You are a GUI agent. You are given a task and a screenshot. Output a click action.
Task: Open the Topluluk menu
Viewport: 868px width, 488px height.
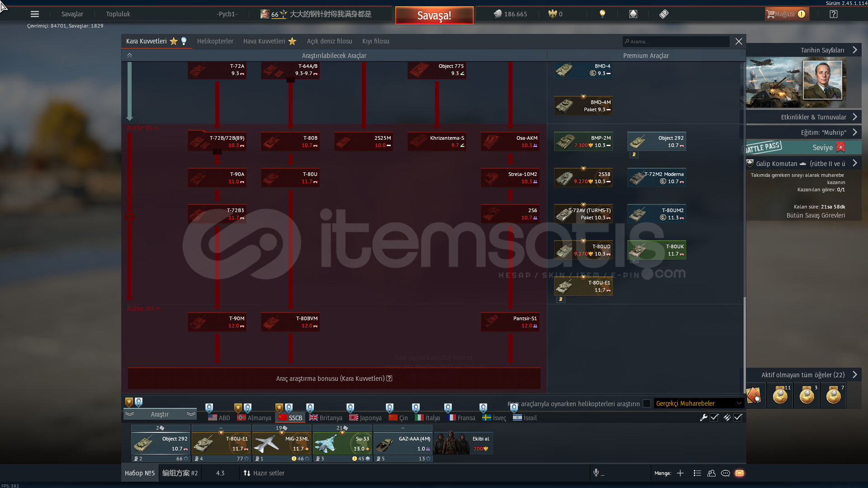[x=118, y=14]
